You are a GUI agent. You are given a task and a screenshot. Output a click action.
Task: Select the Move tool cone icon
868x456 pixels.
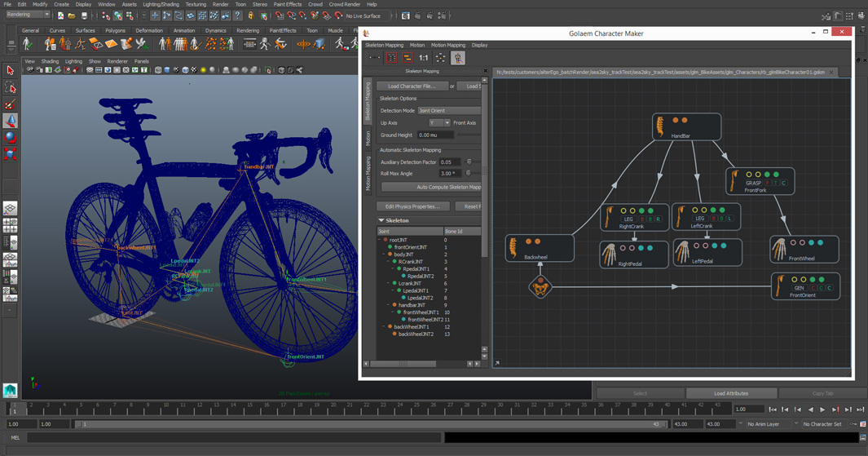click(x=10, y=121)
